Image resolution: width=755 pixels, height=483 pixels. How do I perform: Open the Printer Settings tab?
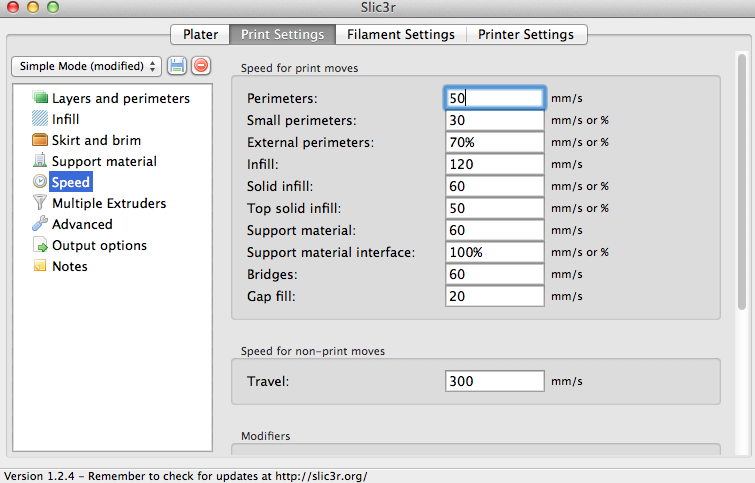point(525,34)
